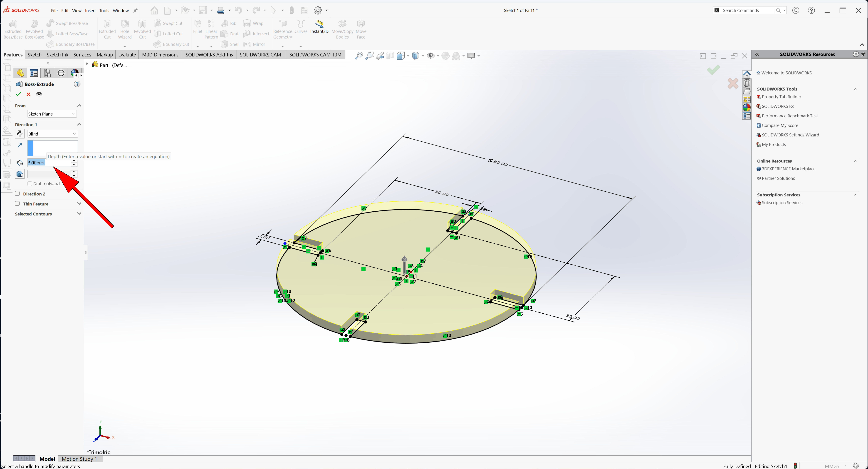Click the green OK checkmark in Boss-Extrude
Viewport: 868px width, 469px height.
[18, 94]
